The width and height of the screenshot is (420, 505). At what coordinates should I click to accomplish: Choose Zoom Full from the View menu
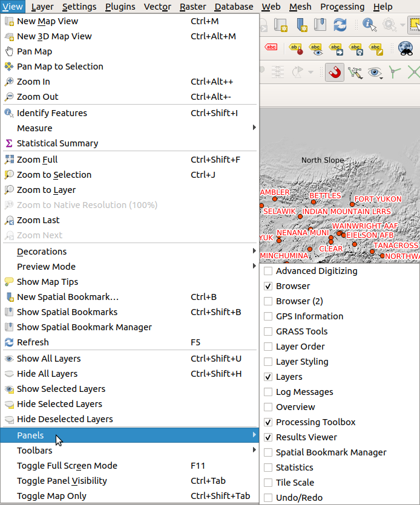(38, 160)
